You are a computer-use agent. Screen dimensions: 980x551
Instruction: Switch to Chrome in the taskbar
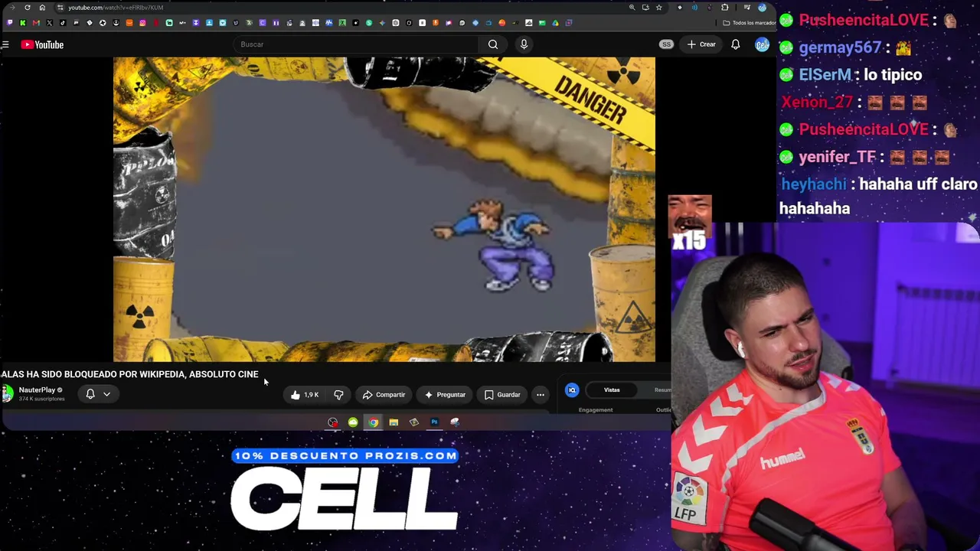[x=373, y=422]
